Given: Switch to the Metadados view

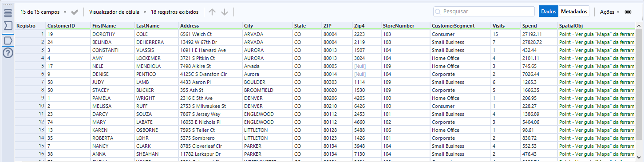Looking at the screenshot, I should pyautogui.click(x=574, y=12).
